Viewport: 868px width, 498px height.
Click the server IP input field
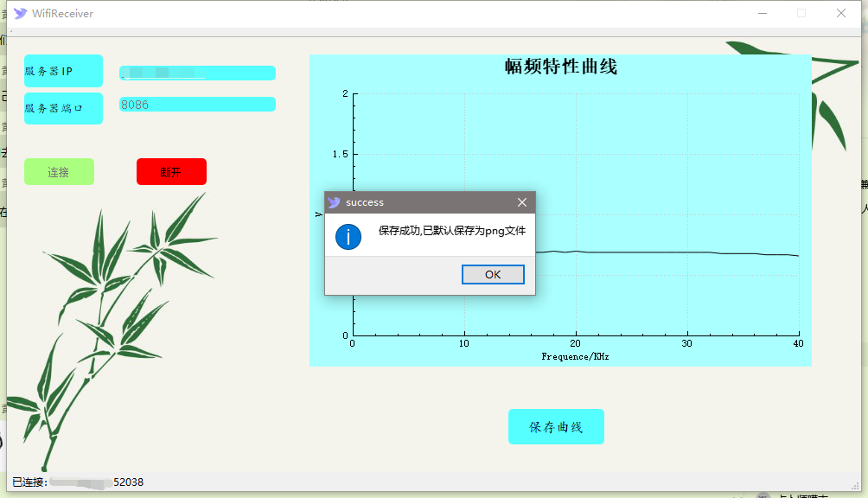coord(197,73)
